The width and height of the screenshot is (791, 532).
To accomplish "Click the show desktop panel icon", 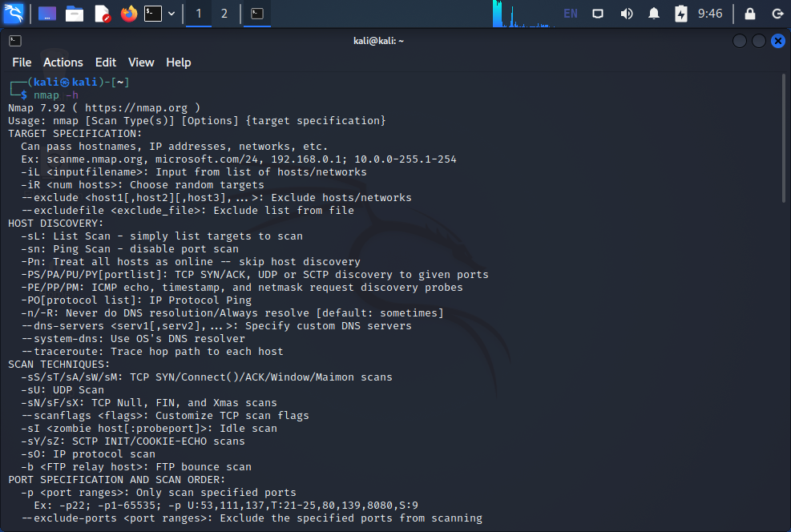I will click(47, 14).
